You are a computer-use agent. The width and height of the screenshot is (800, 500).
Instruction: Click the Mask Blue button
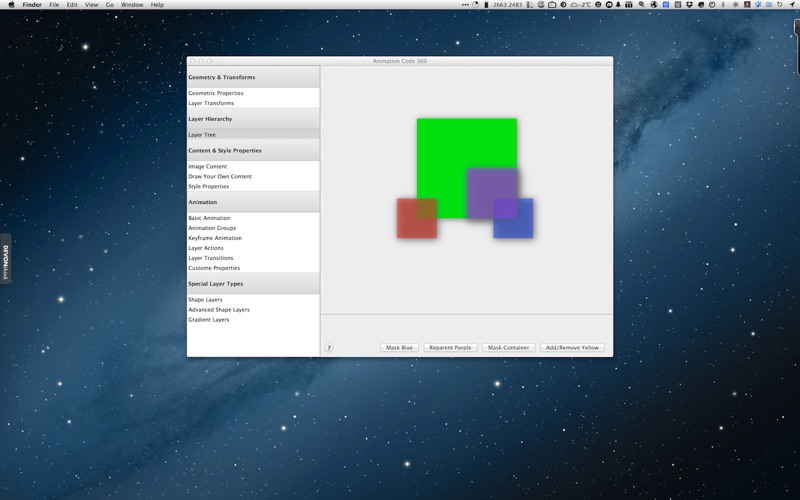click(399, 347)
